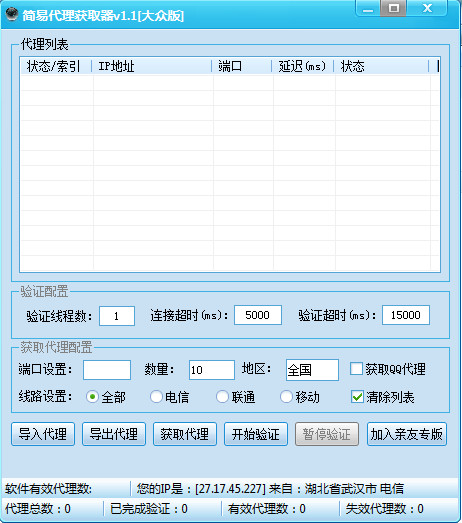The height and width of the screenshot is (523, 462).
Task: Click the 您的IP是 status bar text
Action: click(270, 489)
